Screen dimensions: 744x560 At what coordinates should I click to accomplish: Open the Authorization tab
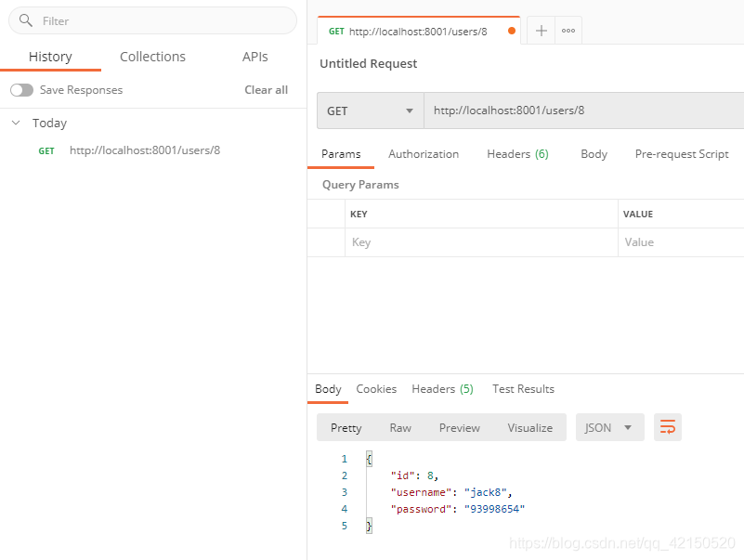tap(424, 154)
